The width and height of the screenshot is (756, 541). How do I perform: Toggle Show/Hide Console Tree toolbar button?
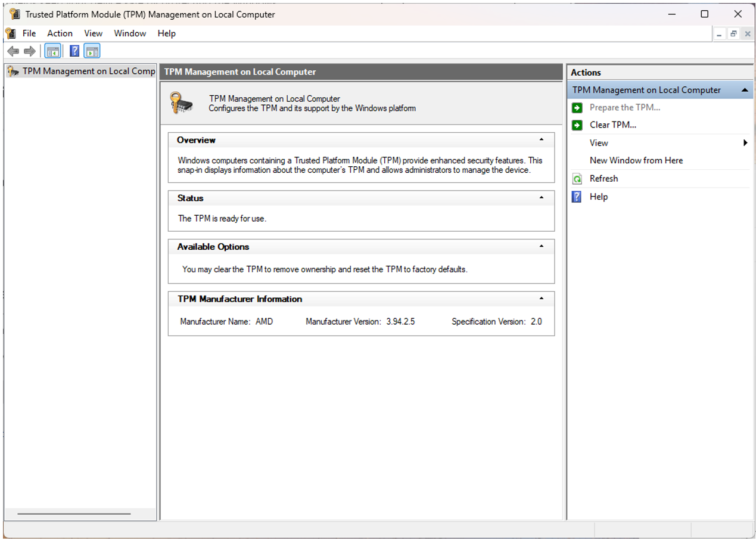(53, 51)
